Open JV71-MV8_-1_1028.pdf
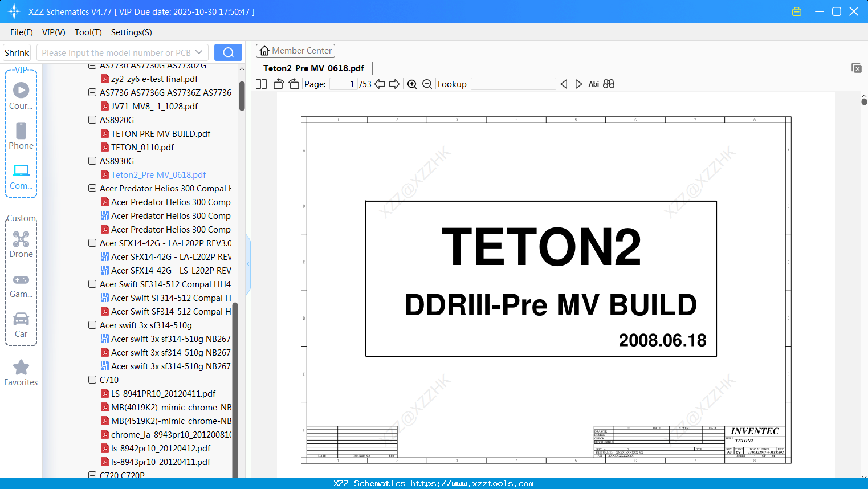868x489 pixels. [154, 106]
